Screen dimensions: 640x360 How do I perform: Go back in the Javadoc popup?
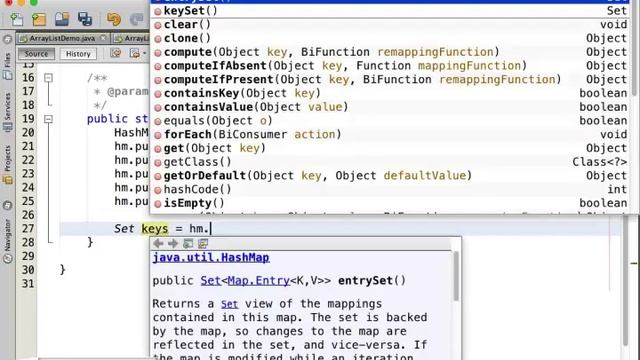pos(158,244)
